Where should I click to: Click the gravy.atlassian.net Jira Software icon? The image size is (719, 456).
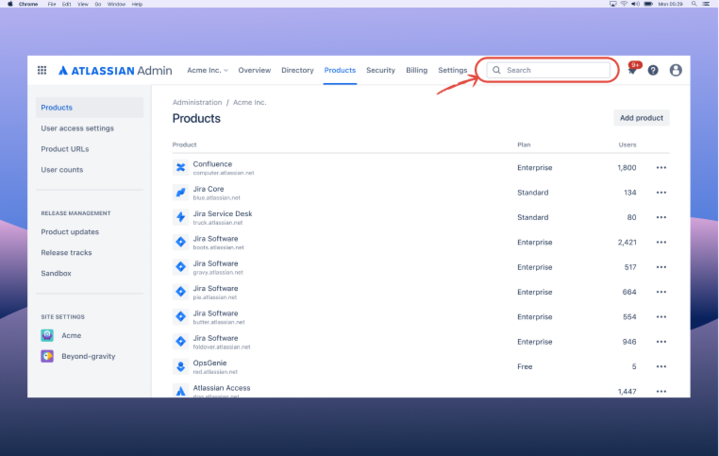click(181, 267)
